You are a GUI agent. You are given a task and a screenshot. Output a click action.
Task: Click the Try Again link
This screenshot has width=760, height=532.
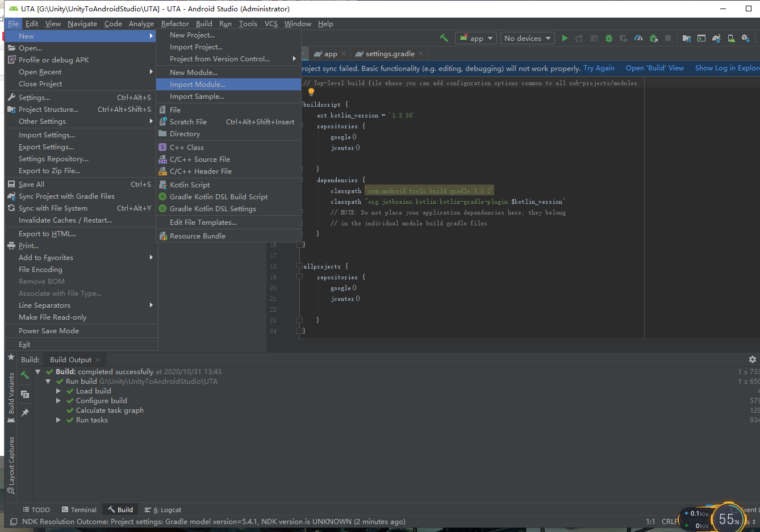[x=599, y=68]
